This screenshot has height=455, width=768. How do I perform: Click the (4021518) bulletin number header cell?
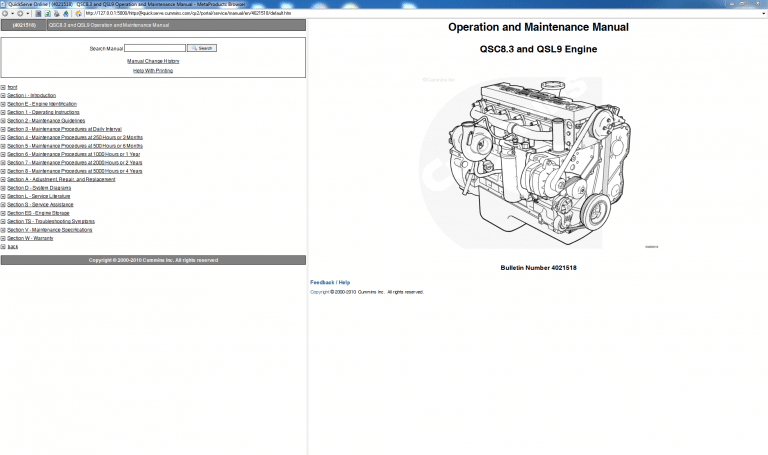click(x=24, y=25)
